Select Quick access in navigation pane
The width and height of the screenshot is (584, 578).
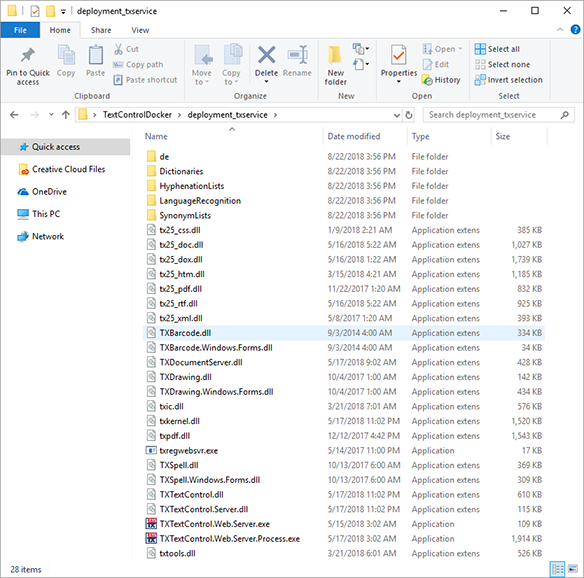(66, 147)
